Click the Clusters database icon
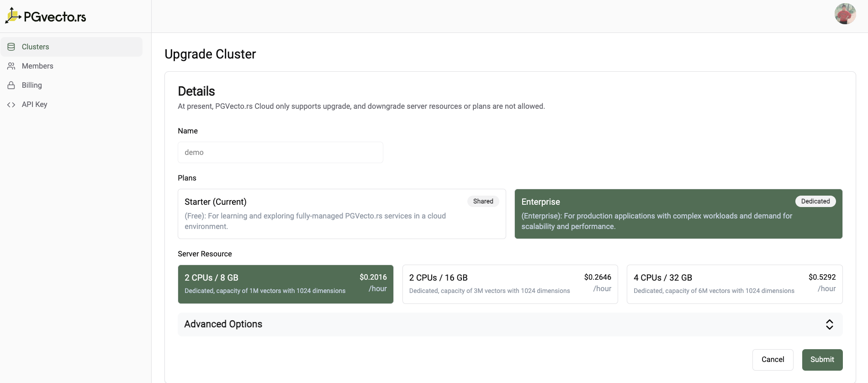868x383 pixels. pos(11,47)
